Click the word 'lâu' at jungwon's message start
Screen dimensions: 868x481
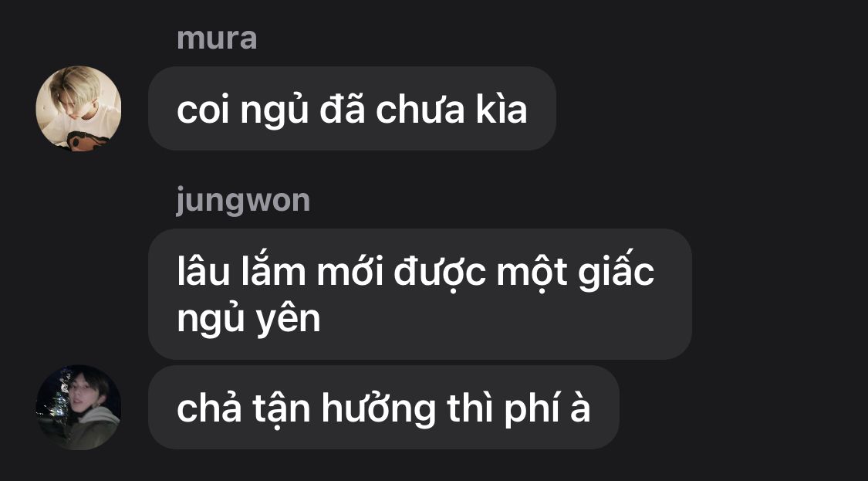pyautogui.click(x=203, y=271)
